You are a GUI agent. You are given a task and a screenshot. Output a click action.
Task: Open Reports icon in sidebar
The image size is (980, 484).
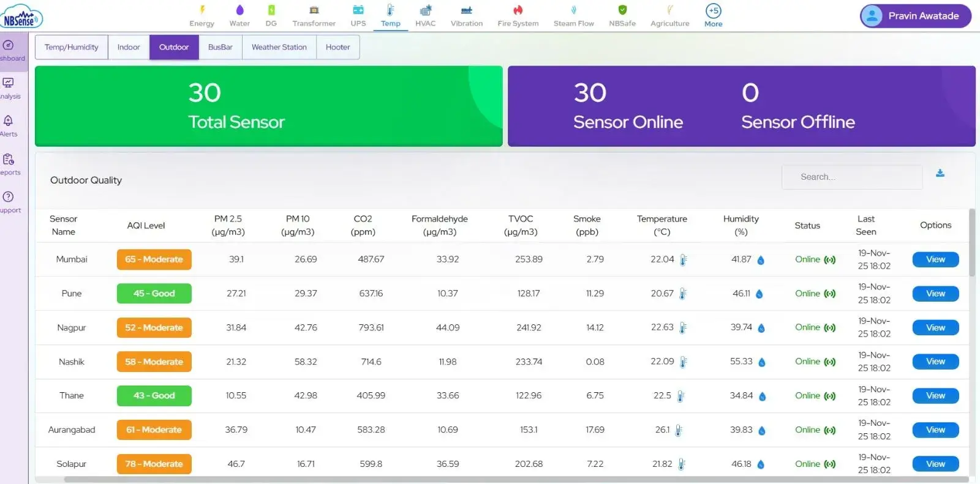(x=9, y=160)
